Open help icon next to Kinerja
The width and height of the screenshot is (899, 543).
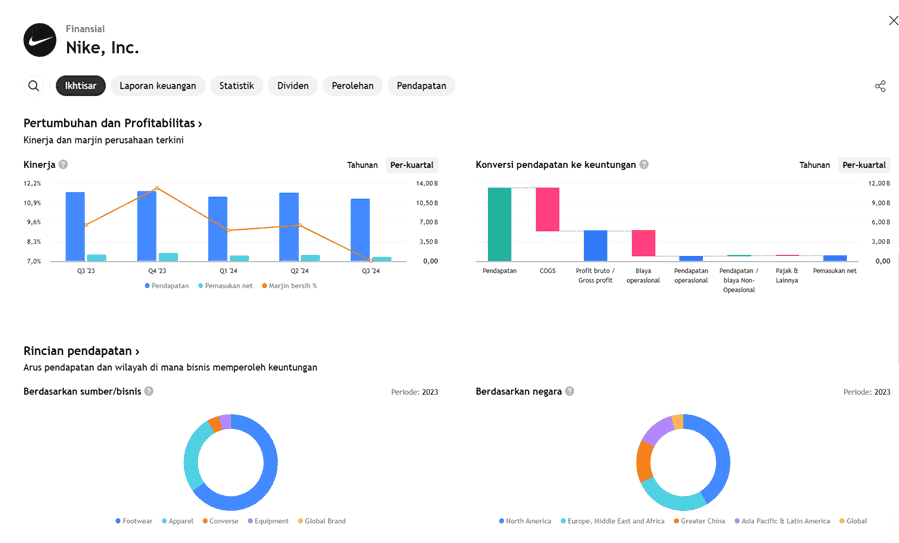(63, 165)
